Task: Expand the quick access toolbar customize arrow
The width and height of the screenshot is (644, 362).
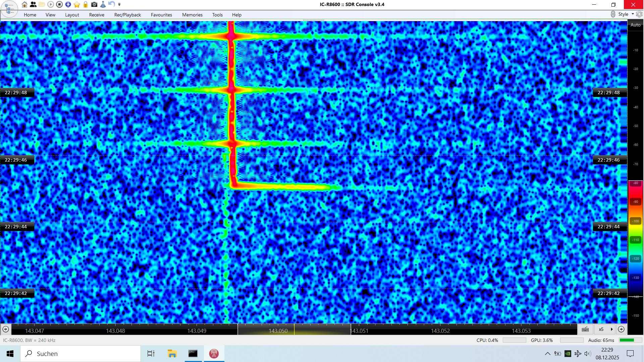Action: point(119,5)
